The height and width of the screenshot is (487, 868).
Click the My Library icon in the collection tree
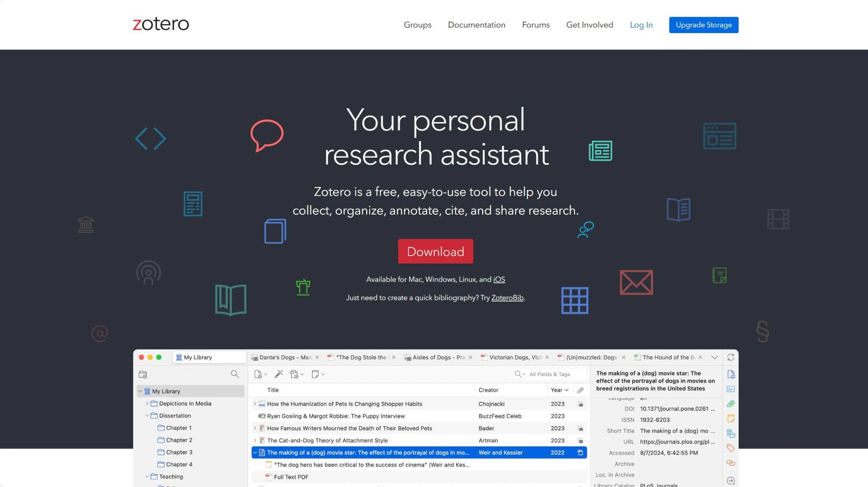147,391
